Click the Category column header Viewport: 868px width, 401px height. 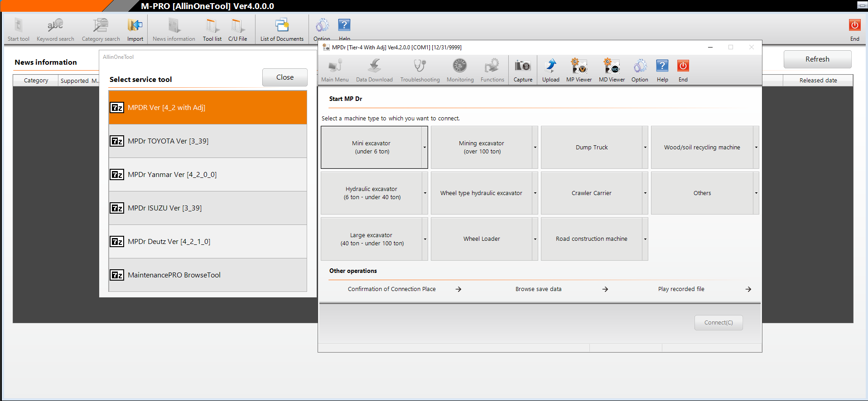[36, 81]
